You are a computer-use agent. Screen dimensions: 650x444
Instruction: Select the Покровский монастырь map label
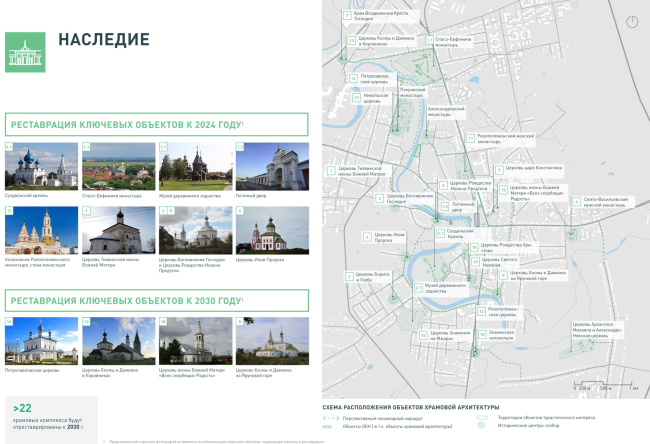(413, 91)
